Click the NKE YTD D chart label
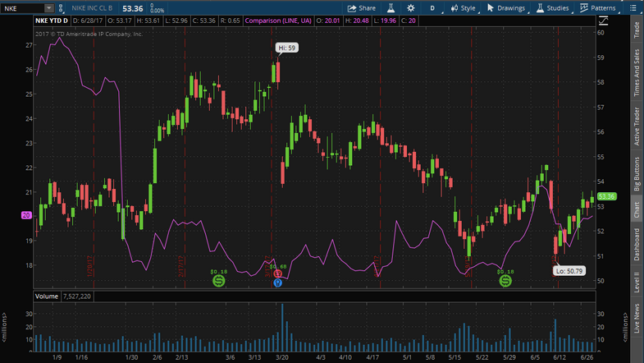Screen dimensions: 644x363 pos(52,21)
